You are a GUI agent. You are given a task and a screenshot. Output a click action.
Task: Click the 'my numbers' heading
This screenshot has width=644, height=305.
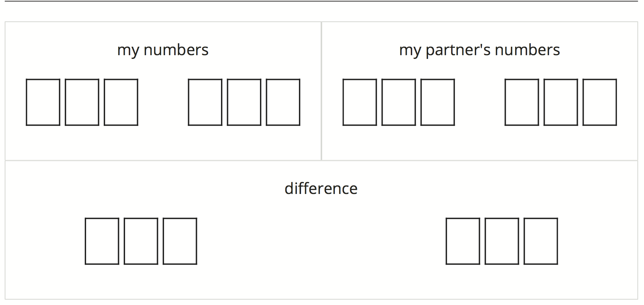[x=163, y=50]
